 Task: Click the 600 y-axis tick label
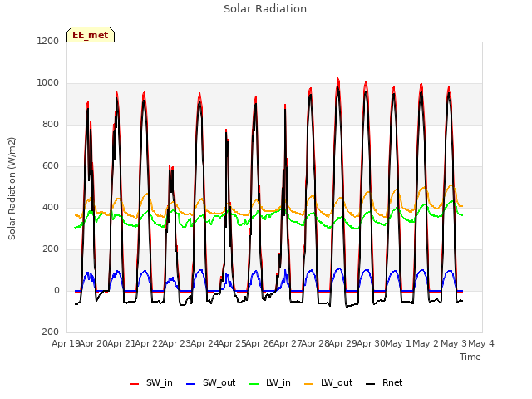[50, 166]
